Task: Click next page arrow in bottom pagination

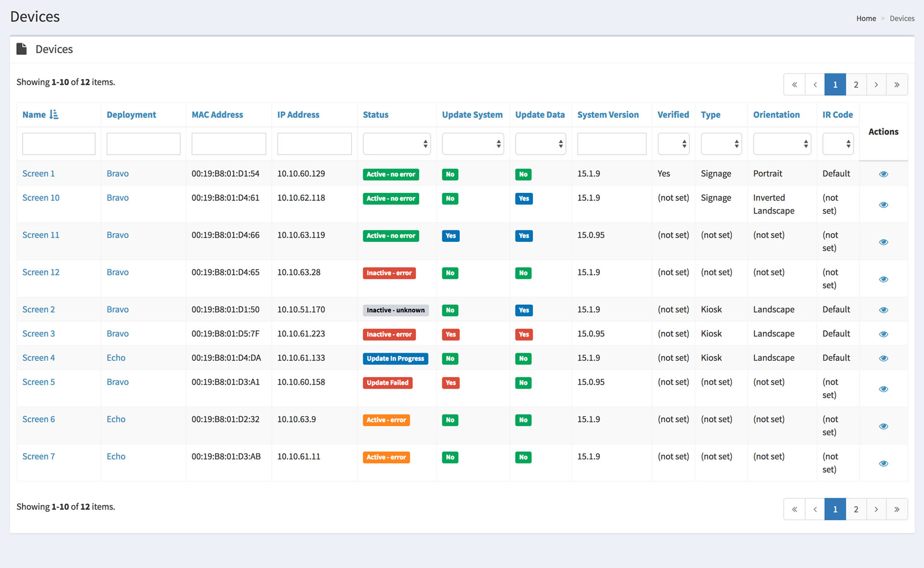Action: 875,509
